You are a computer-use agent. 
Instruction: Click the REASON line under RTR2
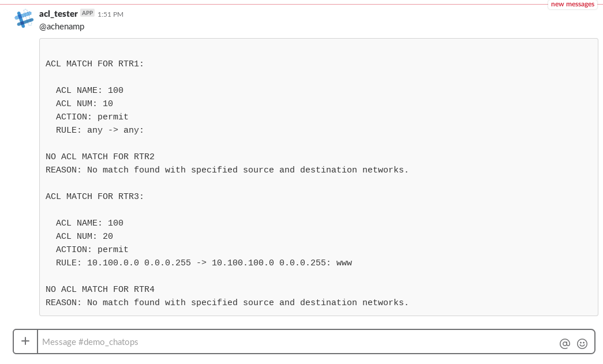click(x=227, y=170)
